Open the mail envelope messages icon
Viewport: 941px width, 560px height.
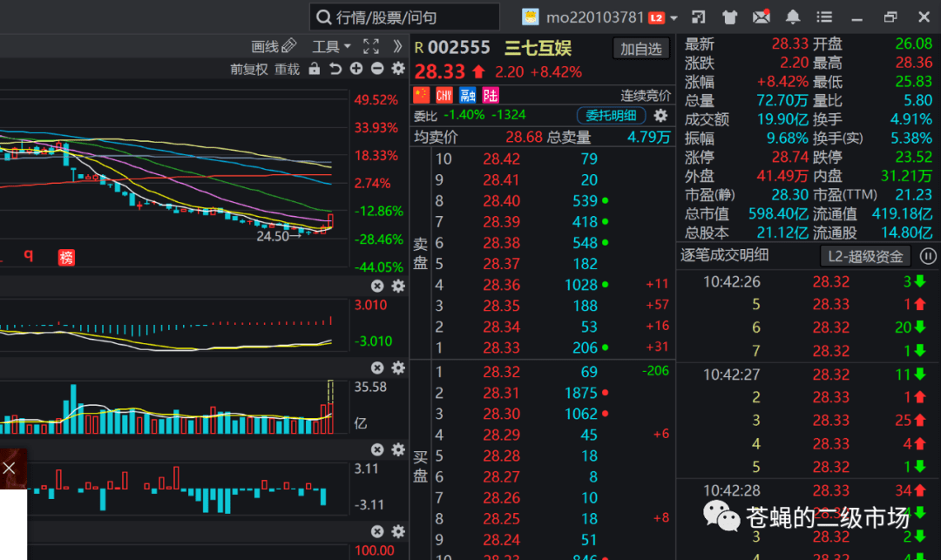click(x=762, y=17)
